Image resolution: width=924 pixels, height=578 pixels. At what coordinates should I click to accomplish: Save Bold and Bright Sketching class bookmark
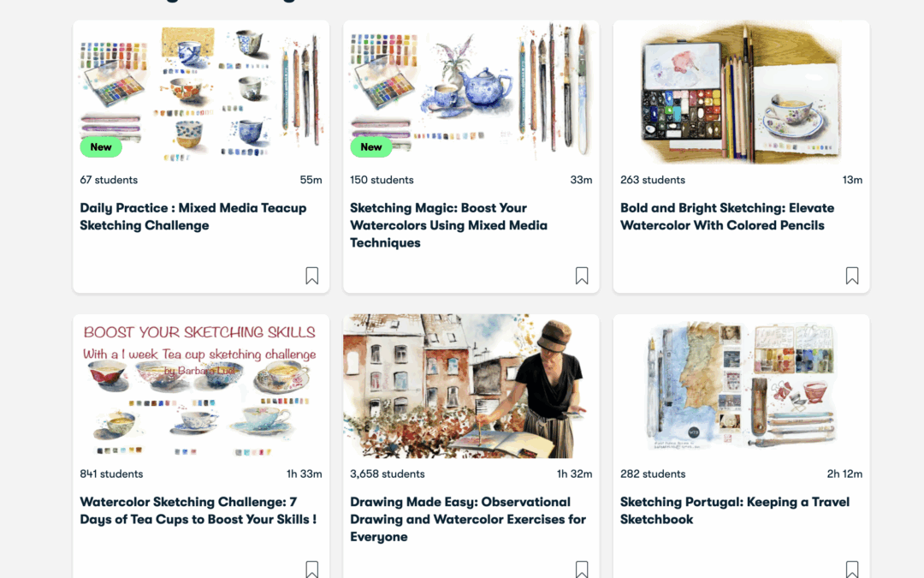pos(852,276)
